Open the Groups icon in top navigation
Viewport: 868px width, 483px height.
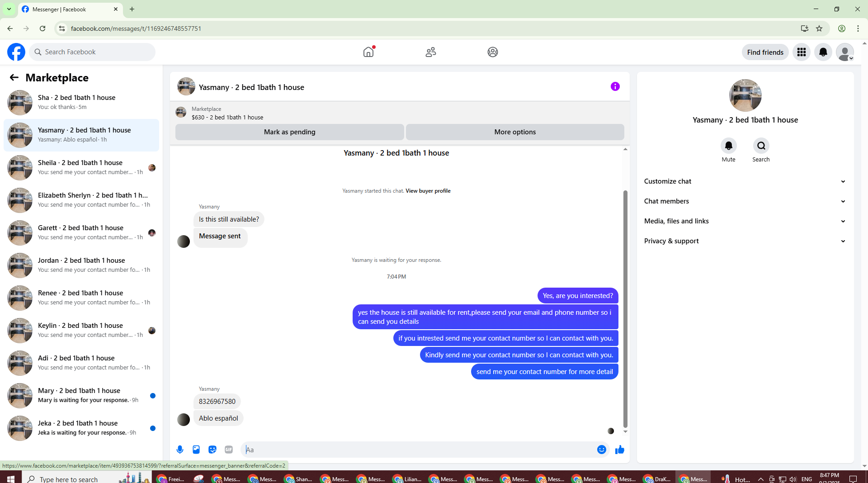493,52
